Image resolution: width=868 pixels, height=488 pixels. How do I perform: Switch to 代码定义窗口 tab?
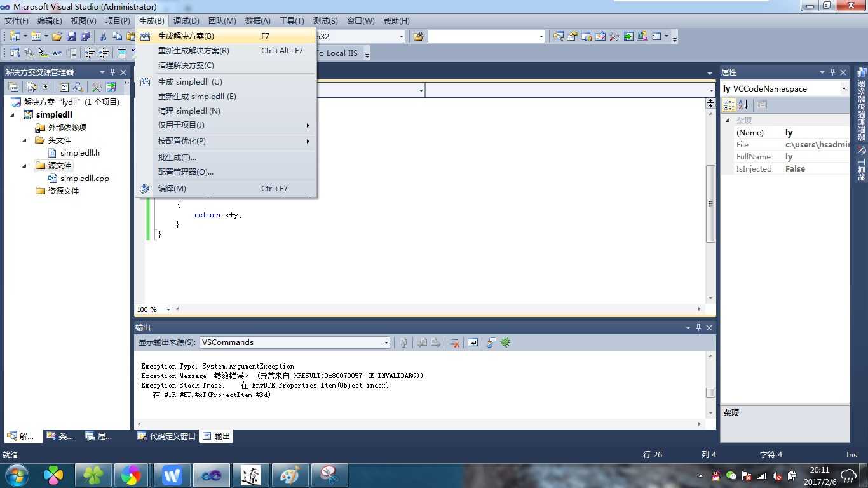167,436
